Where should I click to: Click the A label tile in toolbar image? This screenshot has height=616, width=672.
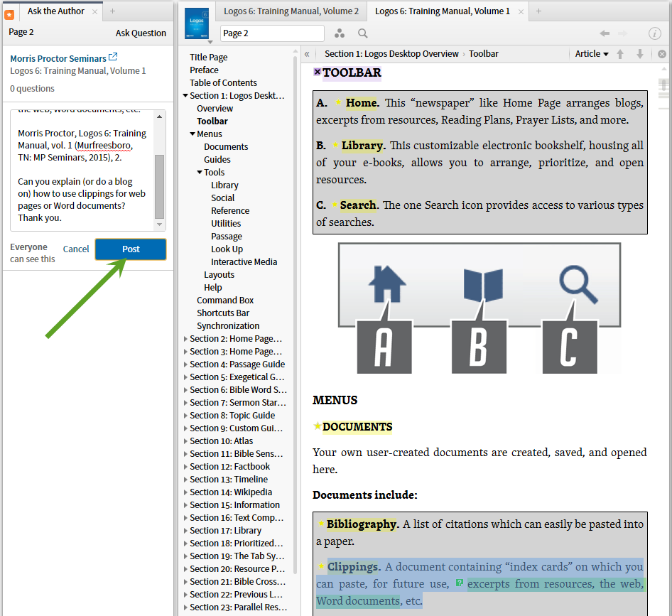click(384, 346)
